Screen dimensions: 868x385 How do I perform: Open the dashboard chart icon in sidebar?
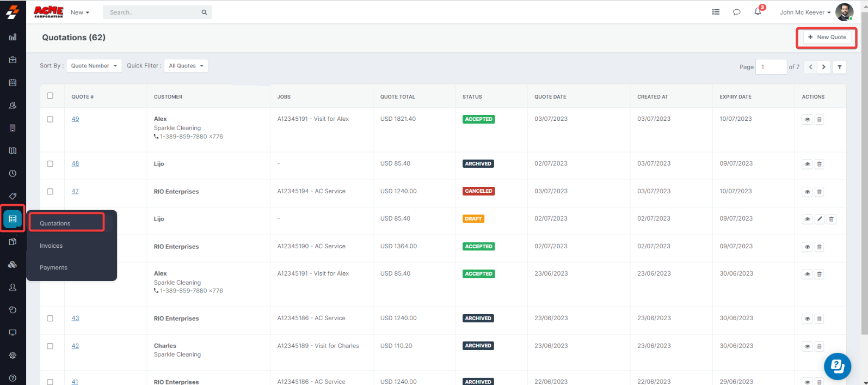pyautogui.click(x=13, y=37)
